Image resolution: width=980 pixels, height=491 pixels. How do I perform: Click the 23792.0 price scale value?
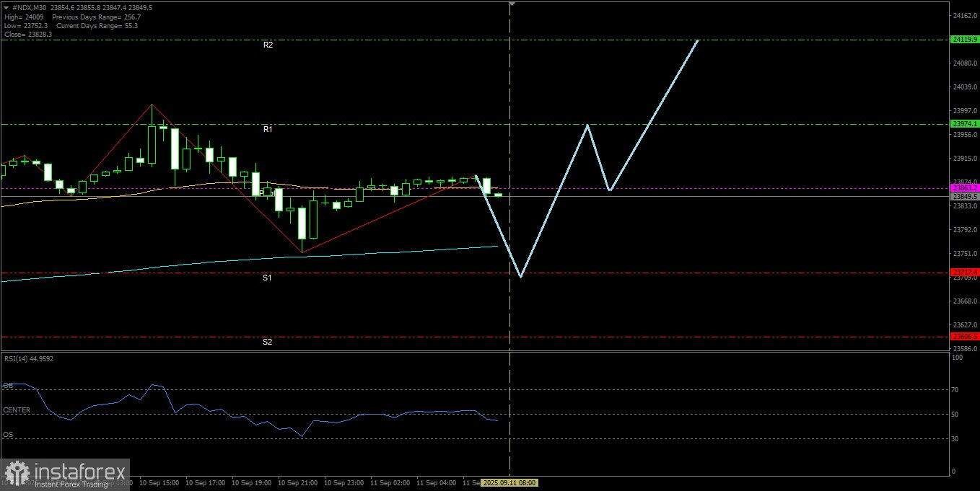pos(965,230)
